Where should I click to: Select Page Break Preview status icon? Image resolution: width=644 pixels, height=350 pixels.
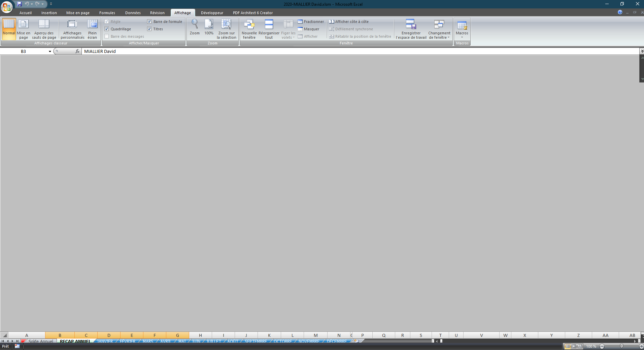(580, 346)
